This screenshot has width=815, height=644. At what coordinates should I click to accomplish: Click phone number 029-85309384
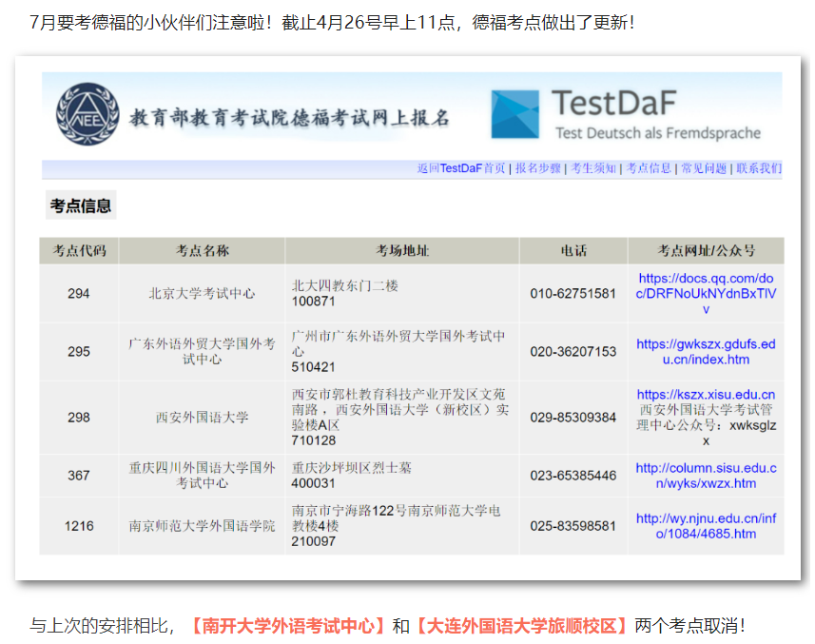573,418
